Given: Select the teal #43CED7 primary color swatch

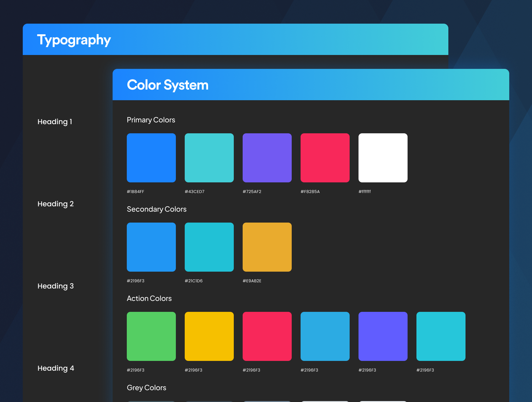Looking at the screenshot, I should pos(209,158).
